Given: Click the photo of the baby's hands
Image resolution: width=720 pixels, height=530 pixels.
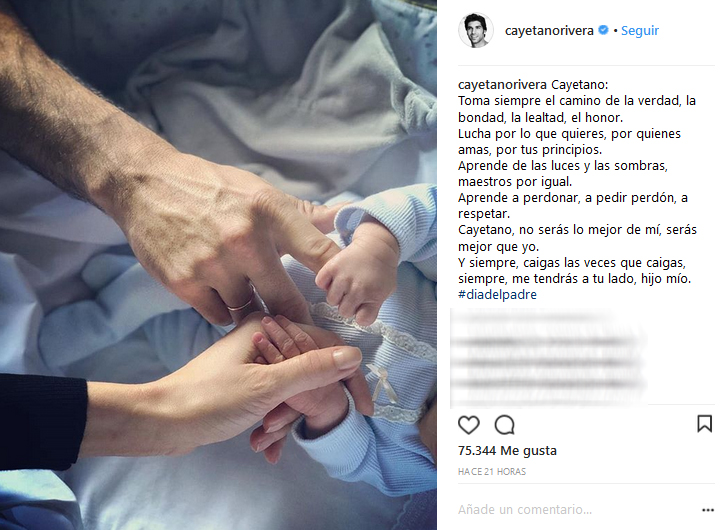Looking at the screenshot, I should 218,265.
